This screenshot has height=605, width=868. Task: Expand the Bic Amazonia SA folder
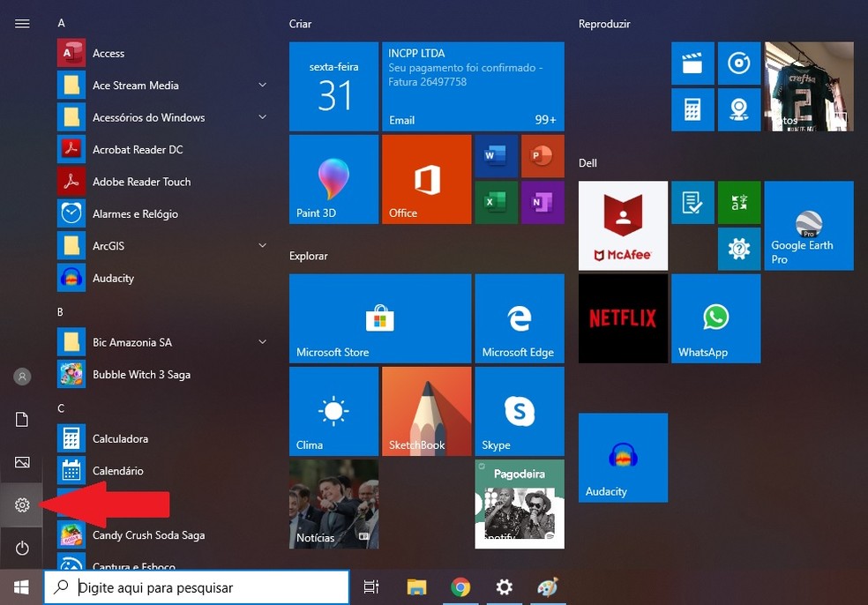(262, 342)
